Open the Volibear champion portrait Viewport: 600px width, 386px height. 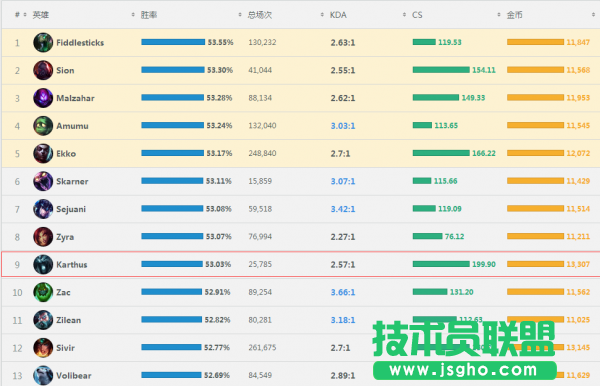click(43, 375)
